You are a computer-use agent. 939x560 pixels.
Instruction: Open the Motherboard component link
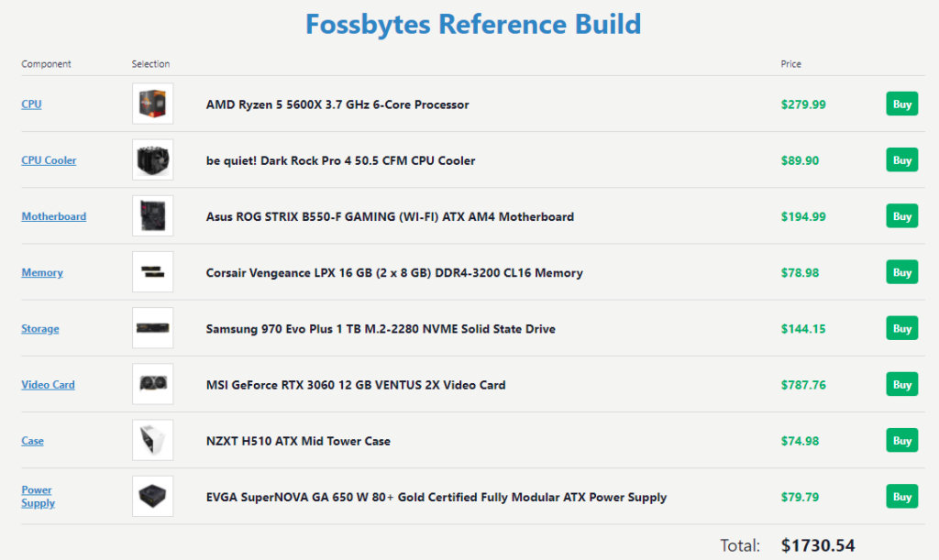click(x=53, y=215)
